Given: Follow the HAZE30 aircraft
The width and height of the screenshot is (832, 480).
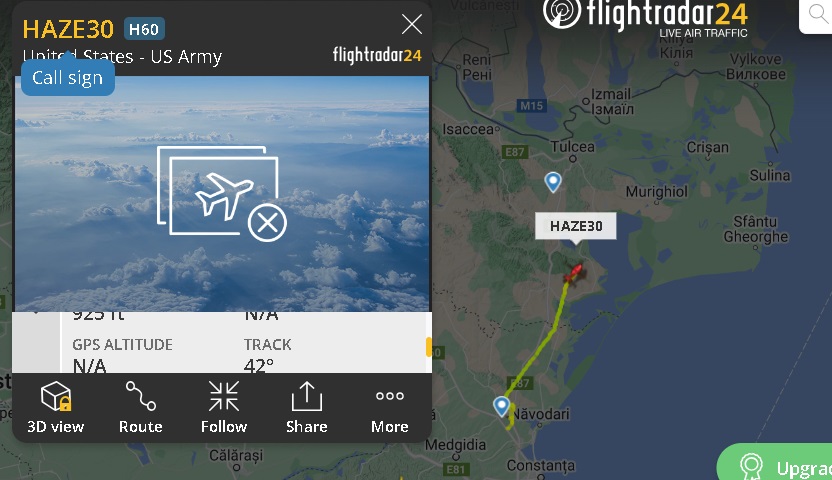Looking at the screenshot, I should (x=224, y=407).
